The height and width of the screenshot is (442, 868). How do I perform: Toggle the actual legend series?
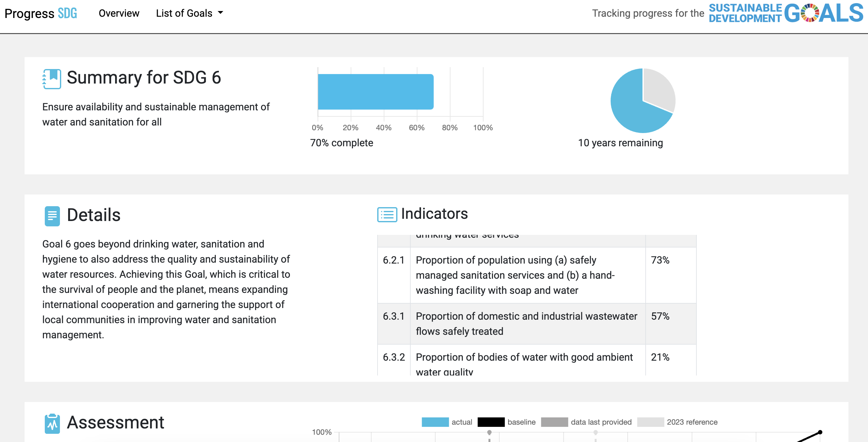pos(447,422)
